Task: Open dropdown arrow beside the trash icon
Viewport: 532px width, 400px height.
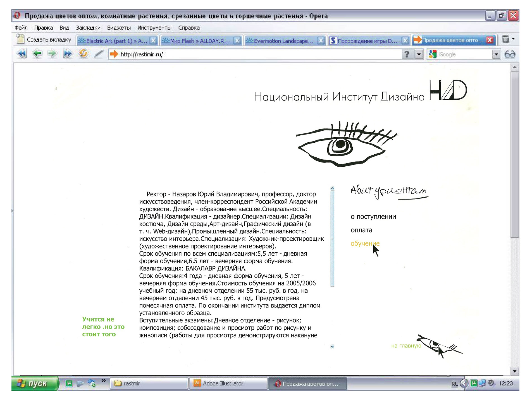Action: coord(513,39)
